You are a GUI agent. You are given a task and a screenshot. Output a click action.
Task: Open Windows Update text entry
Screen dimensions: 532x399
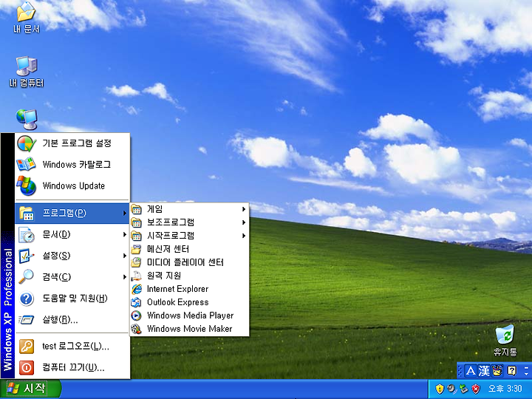(x=74, y=186)
